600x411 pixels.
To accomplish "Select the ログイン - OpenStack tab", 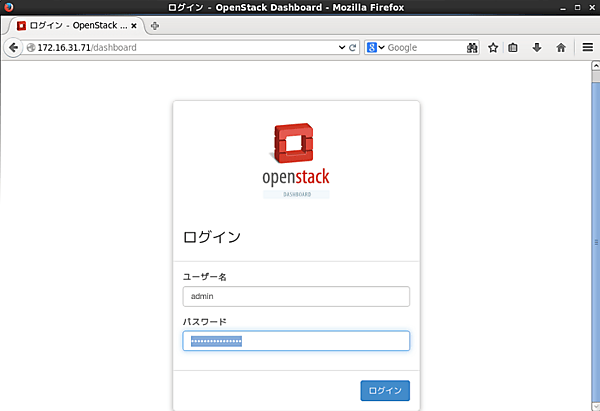I will pyautogui.click(x=77, y=26).
